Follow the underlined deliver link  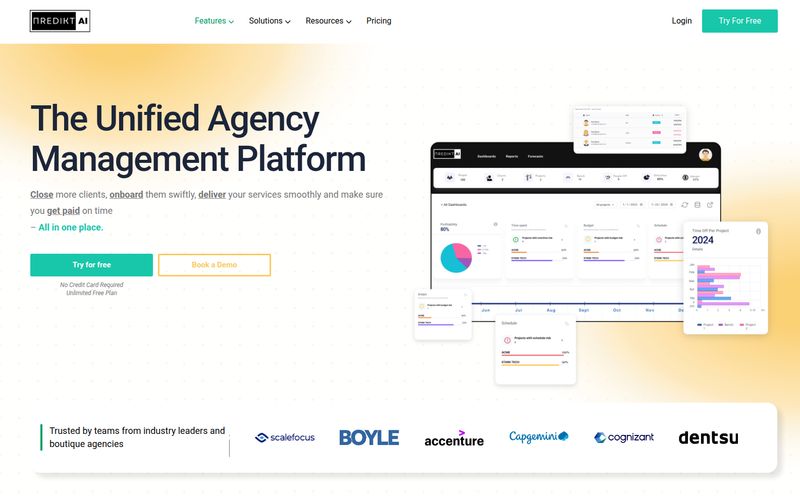coord(212,194)
